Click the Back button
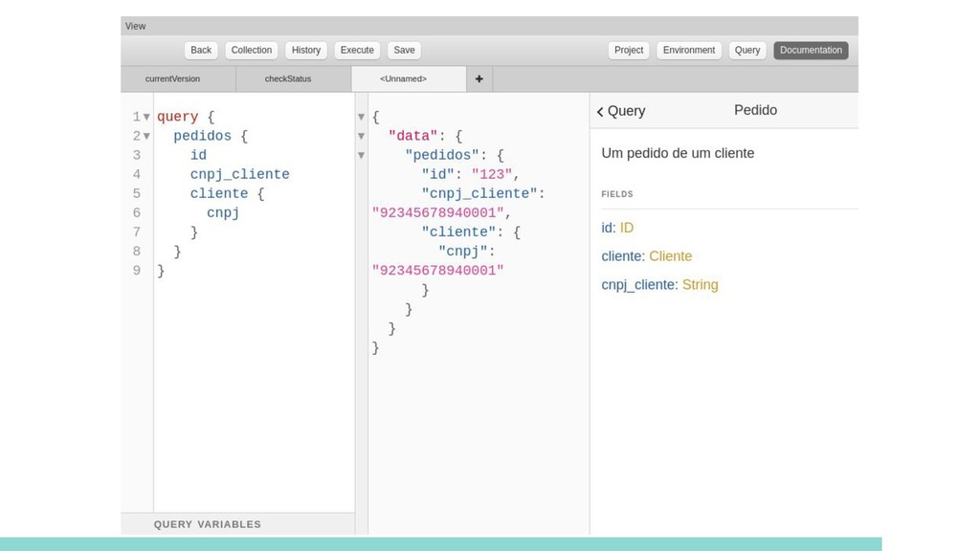Image resolution: width=980 pixels, height=551 pixels. [201, 50]
